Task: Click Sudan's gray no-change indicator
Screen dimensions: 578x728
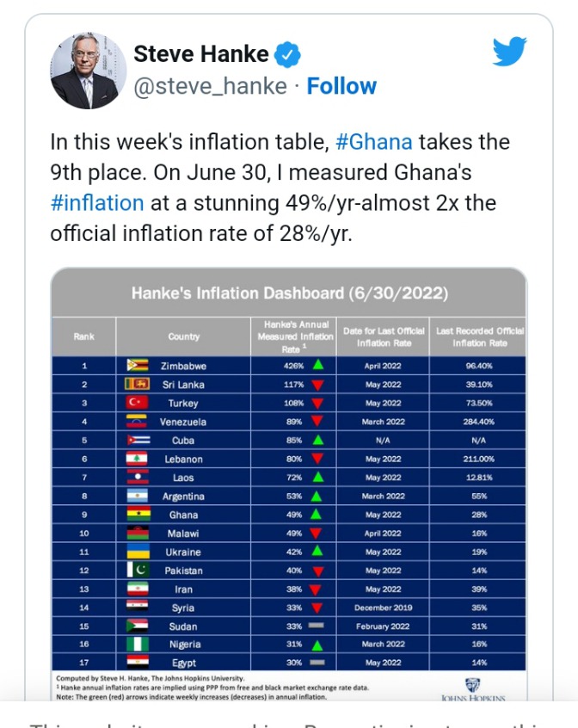Action: [317, 626]
